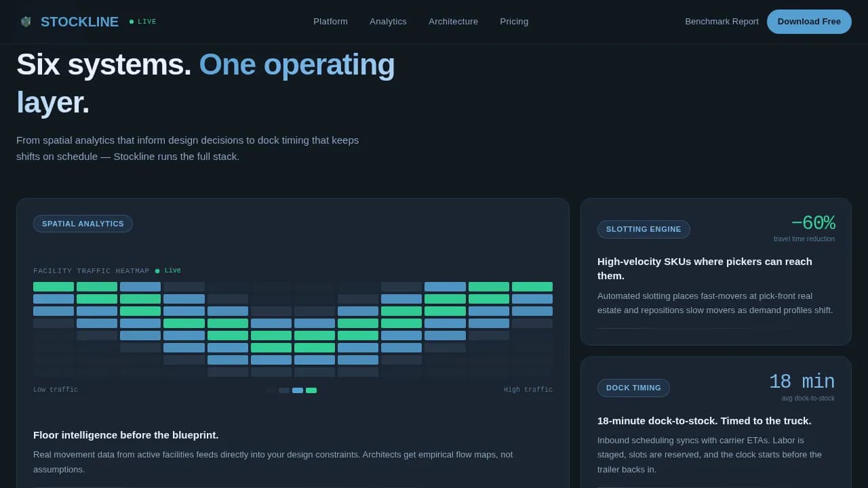Click the LIVE status indicator in header
This screenshot has height=488, width=868.
(x=143, y=22)
